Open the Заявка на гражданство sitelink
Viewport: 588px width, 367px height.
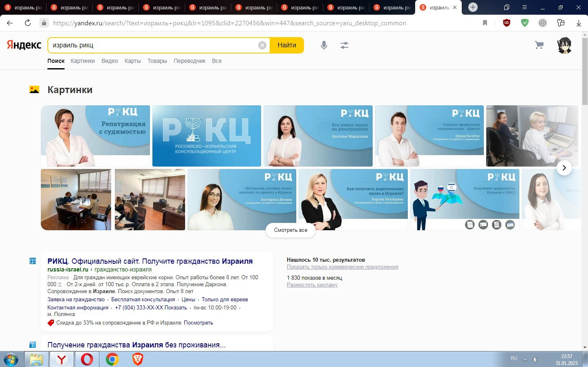[x=76, y=299]
